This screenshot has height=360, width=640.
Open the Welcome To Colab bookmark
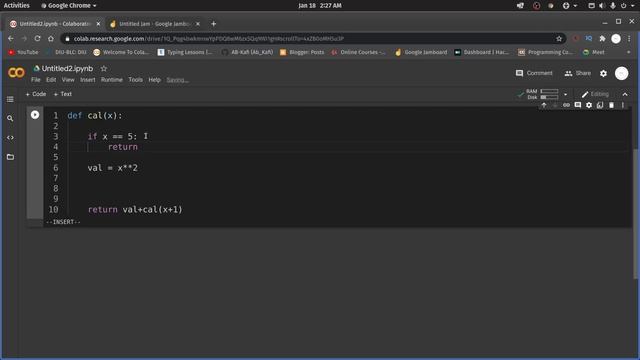(121, 52)
